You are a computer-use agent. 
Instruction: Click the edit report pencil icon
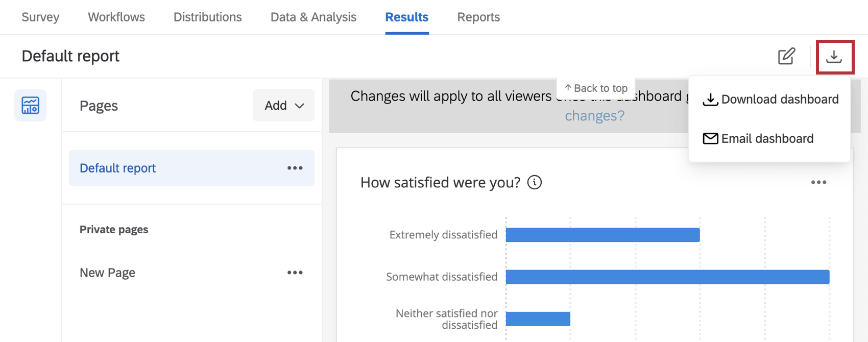(x=786, y=56)
